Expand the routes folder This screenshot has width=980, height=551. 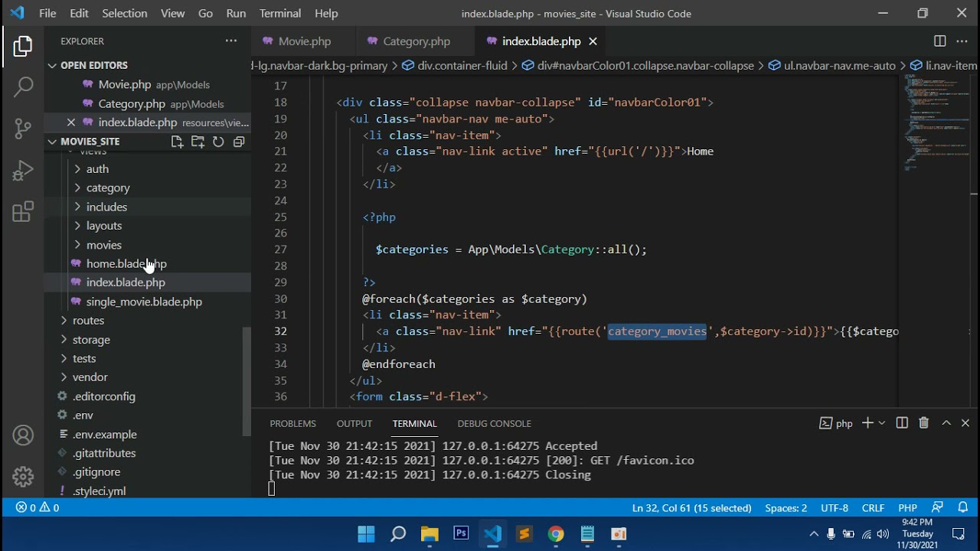(88, 321)
